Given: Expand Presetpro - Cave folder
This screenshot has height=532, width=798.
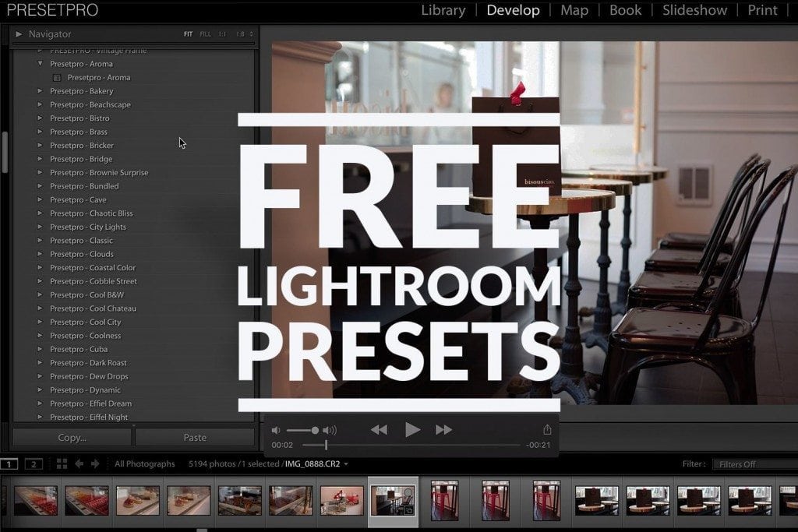Looking at the screenshot, I should click(40, 199).
